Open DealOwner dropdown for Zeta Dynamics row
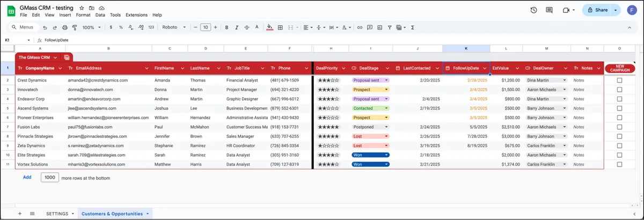The image size is (644, 220). point(564,145)
